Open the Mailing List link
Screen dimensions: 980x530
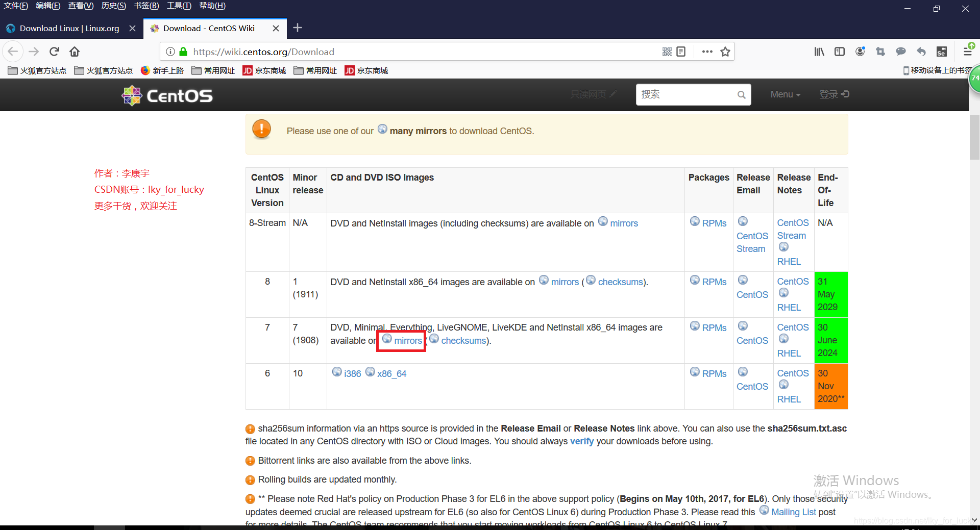click(793, 512)
